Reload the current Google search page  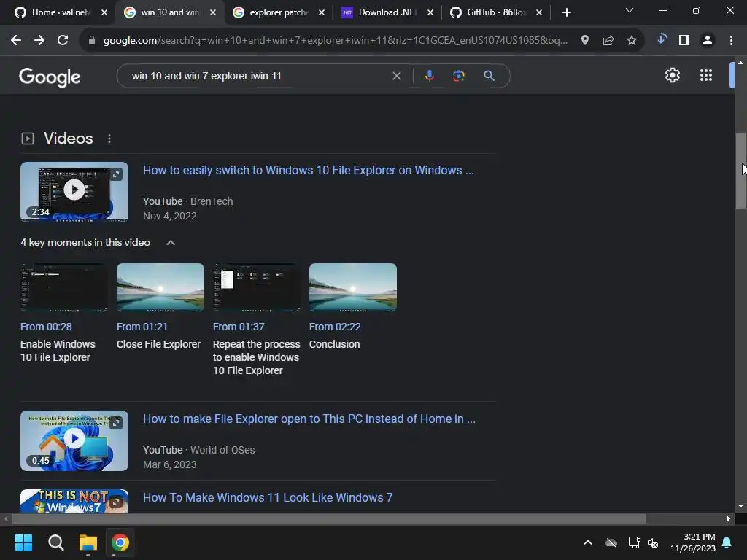(63, 41)
